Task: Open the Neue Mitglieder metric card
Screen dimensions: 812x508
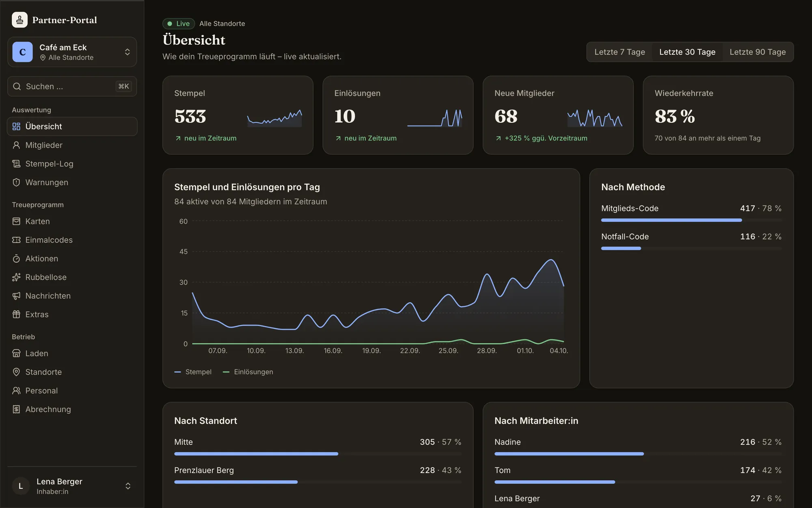Action: coord(558,115)
